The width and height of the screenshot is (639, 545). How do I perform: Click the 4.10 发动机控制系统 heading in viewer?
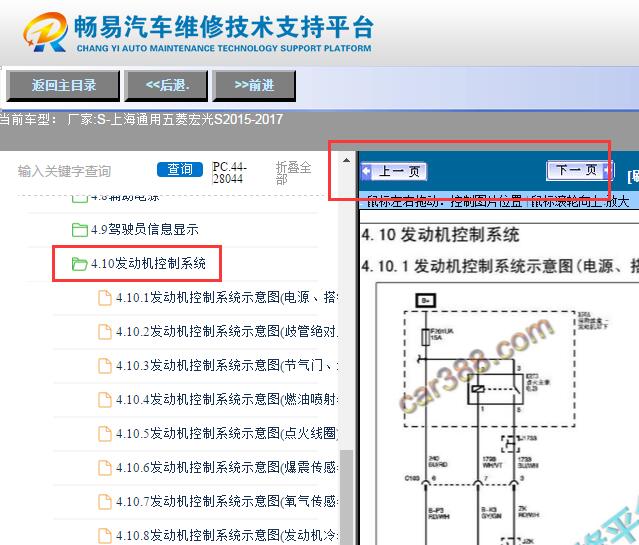[x=440, y=235]
